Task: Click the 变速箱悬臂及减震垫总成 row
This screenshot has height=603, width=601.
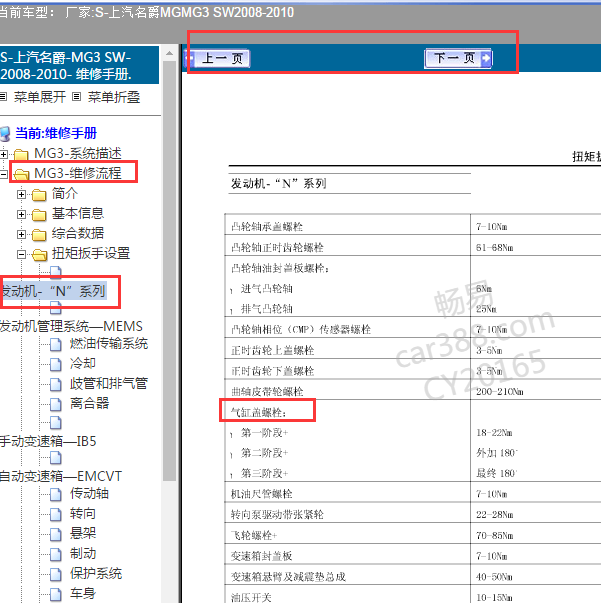Action: tap(413, 575)
